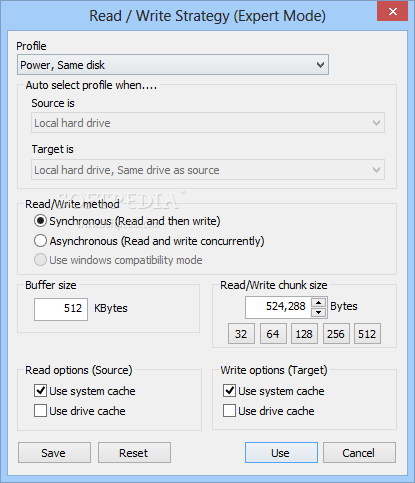Click the chunk size Bytes field
The image size is (415, 483).
[278, 307]
